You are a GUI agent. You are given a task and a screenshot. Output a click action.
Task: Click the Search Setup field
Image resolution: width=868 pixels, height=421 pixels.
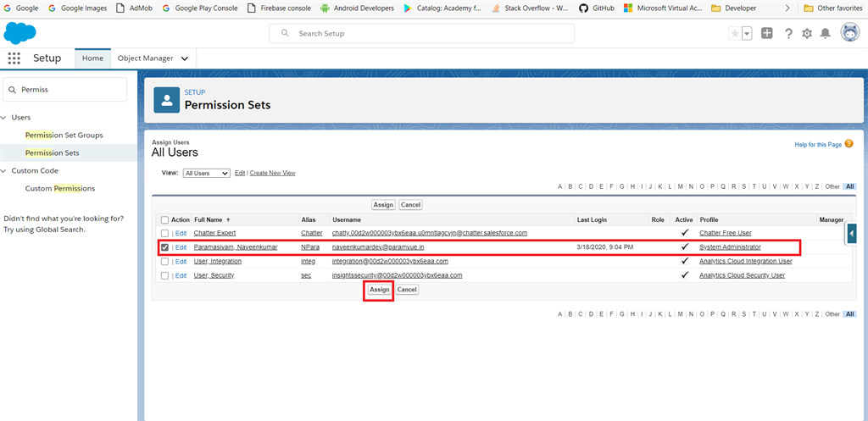[x=421, y=33]
